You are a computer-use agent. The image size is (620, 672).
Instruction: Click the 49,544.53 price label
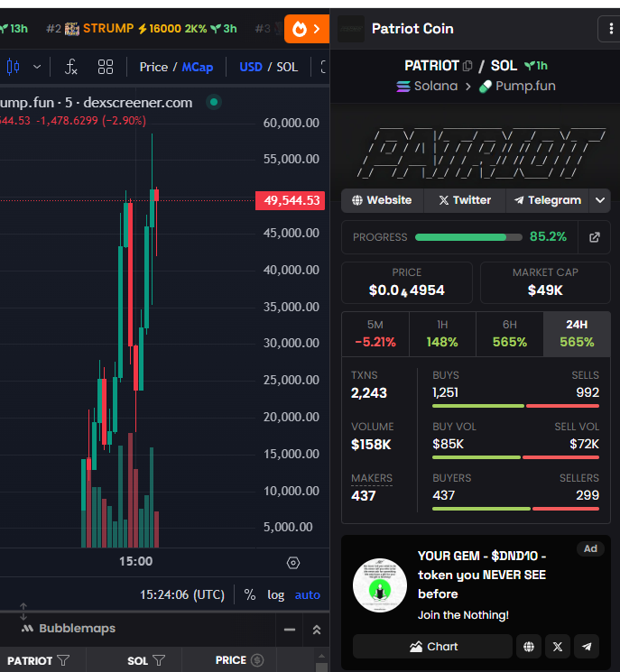click(x=291, y=200)
